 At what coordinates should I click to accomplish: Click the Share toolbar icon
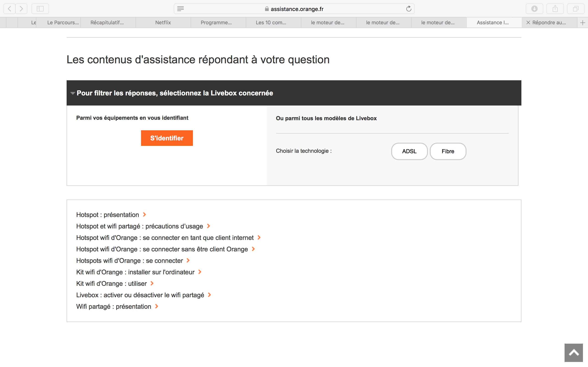pos(555,9)
